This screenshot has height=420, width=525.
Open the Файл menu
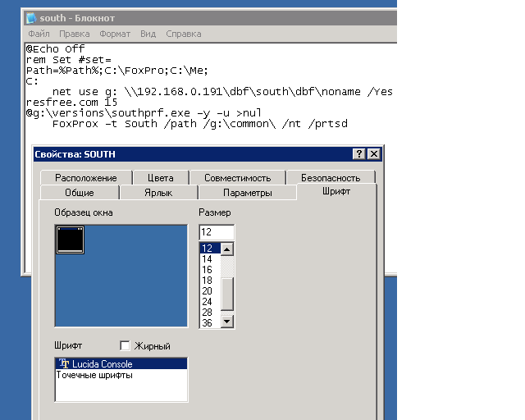tap(39, 34)
